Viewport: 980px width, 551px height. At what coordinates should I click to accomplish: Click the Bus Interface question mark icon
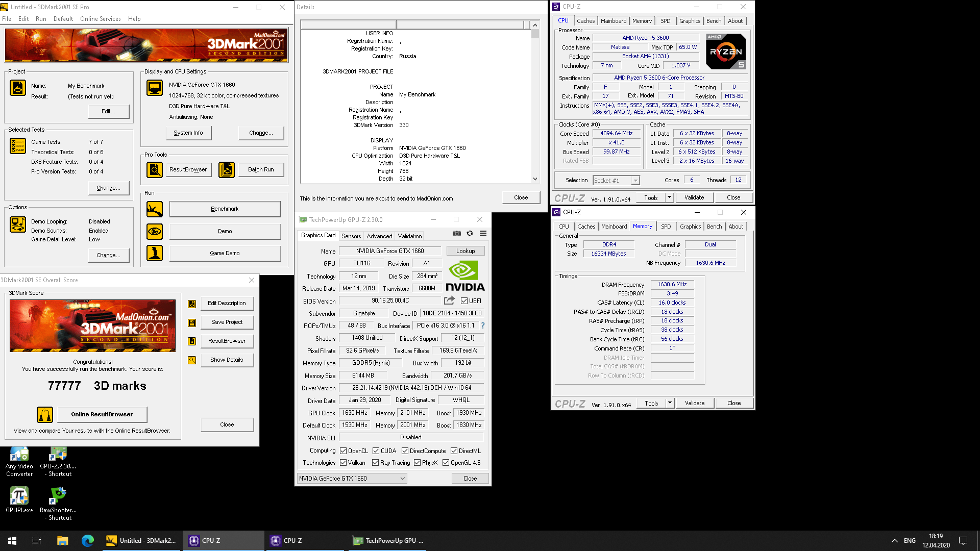coord(483,325)
